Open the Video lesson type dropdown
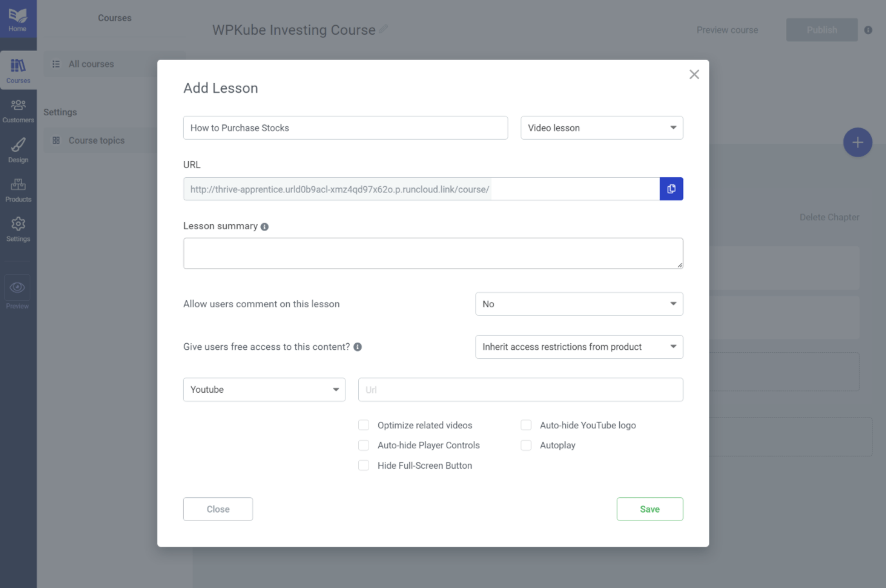This screenshot has height=588, width=886. 602,128
